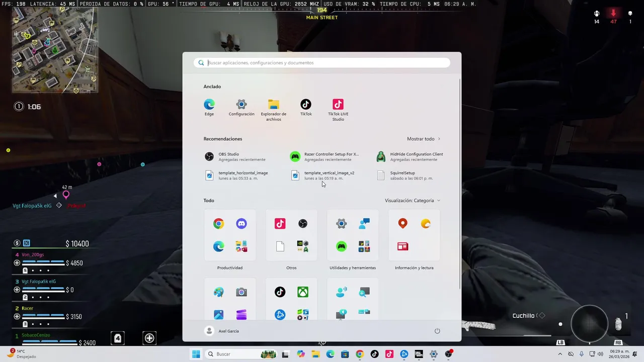The image size is (644, 362).
Task: Open Visualización: Categoría dropdown
Action: pos(413,201)
